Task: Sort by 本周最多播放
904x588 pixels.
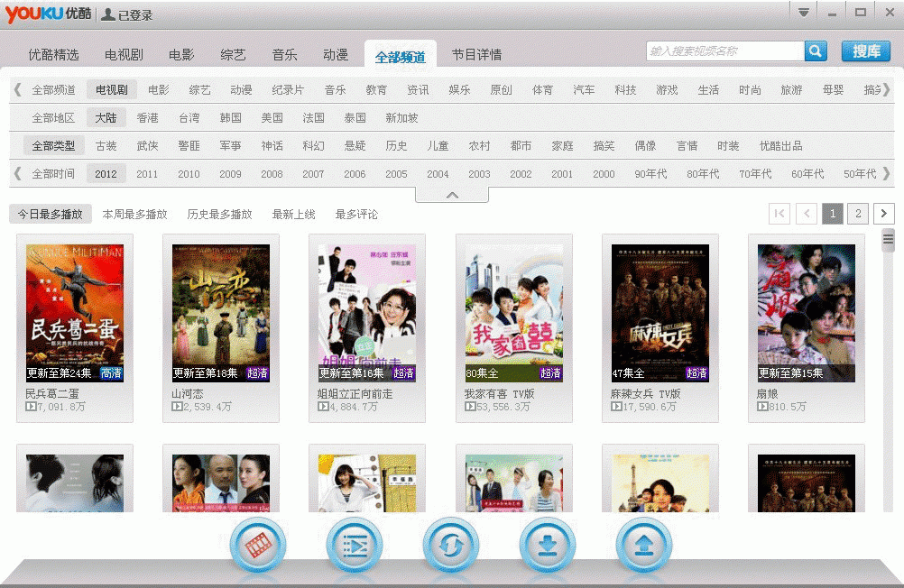Action: coord(134,215)
